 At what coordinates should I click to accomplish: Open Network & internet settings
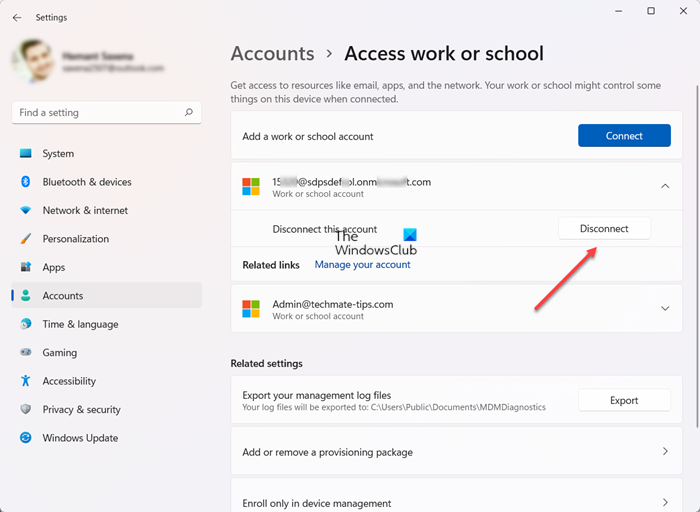[107, 210]
